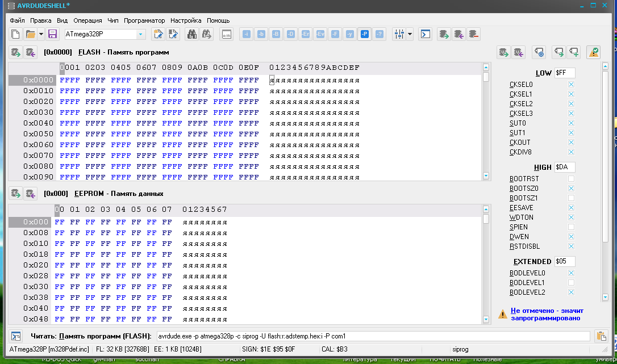Toggle the -? option button

(380, 34)
